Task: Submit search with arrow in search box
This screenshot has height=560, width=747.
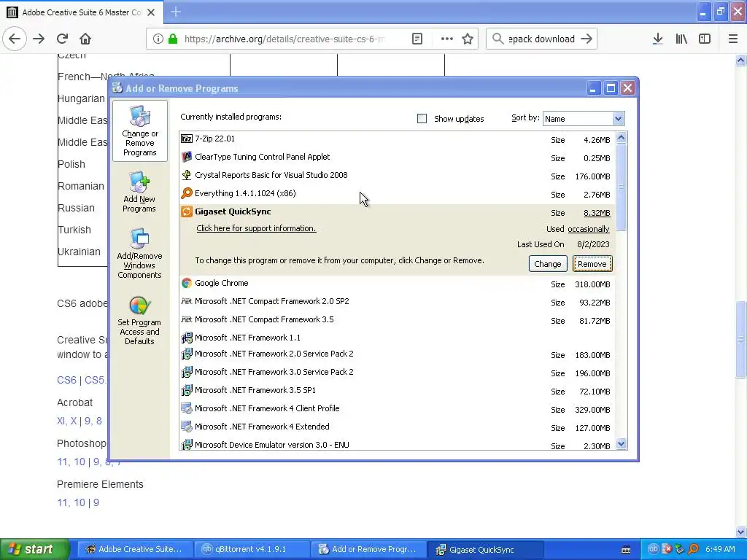Action: [x=587, y=39]
